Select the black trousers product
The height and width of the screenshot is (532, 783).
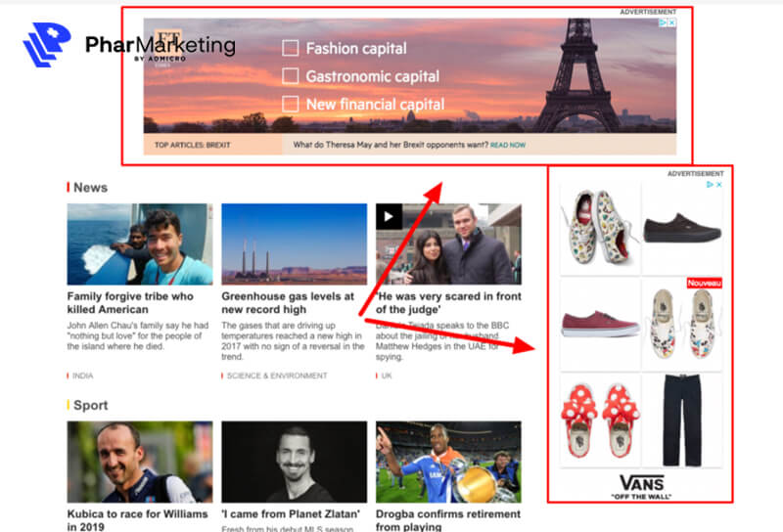coord(682,421)
